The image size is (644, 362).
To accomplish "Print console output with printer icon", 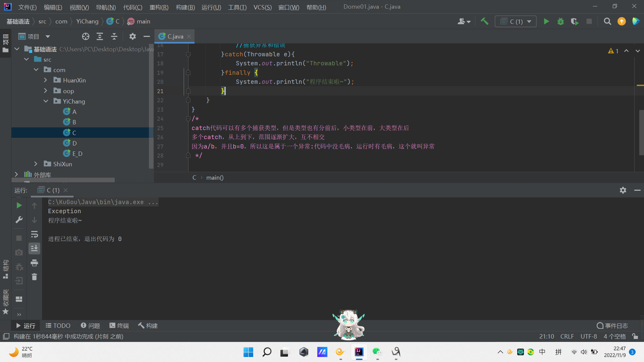I will (x=34, y=263).
